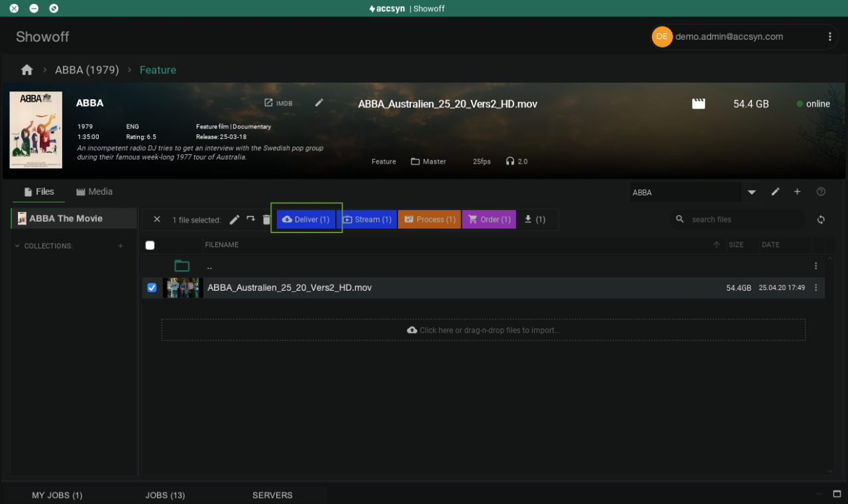848x504 pixels.
Task: Click the Feature breadcrumb
Action: tap(158, 70)
